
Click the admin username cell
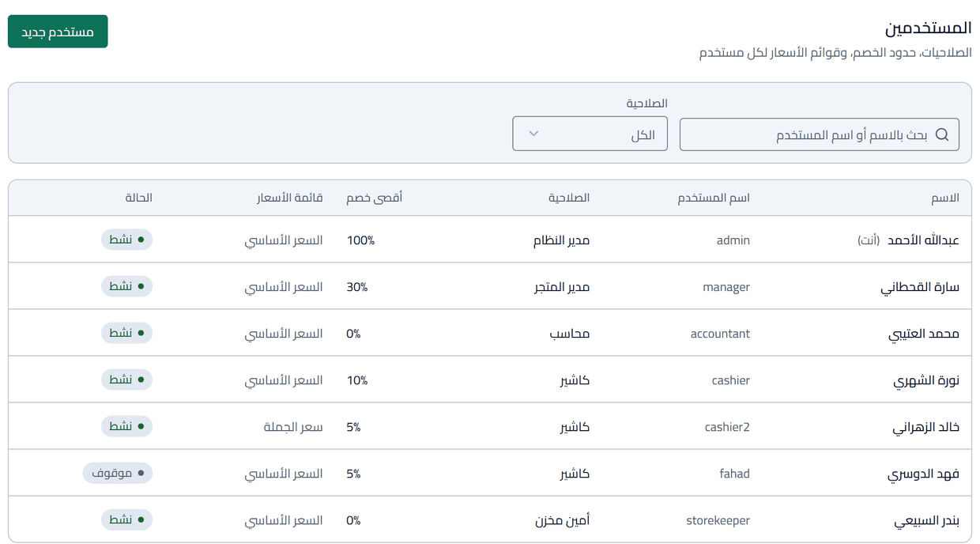(x=733, y=240)
